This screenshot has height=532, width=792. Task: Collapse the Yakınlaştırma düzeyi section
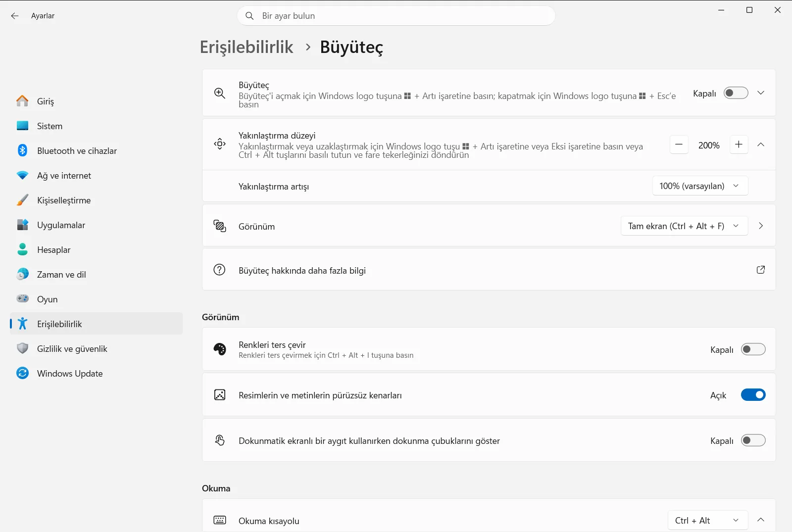pos(761,145)
